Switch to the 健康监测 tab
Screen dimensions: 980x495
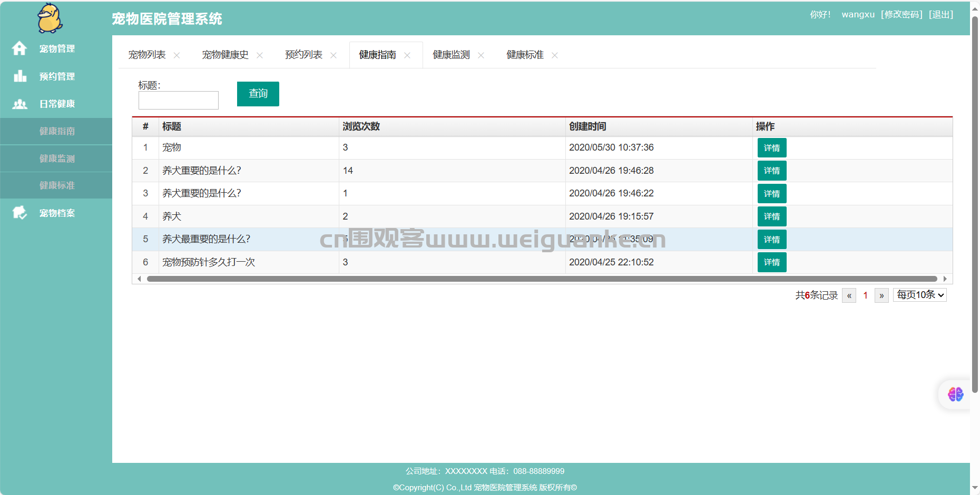pos(452,55)
